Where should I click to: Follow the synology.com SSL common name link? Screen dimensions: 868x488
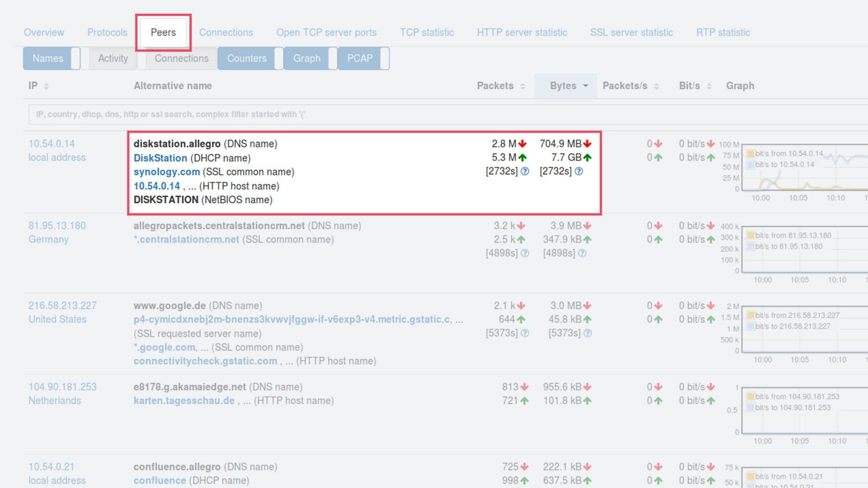click(x=167, y=172)
